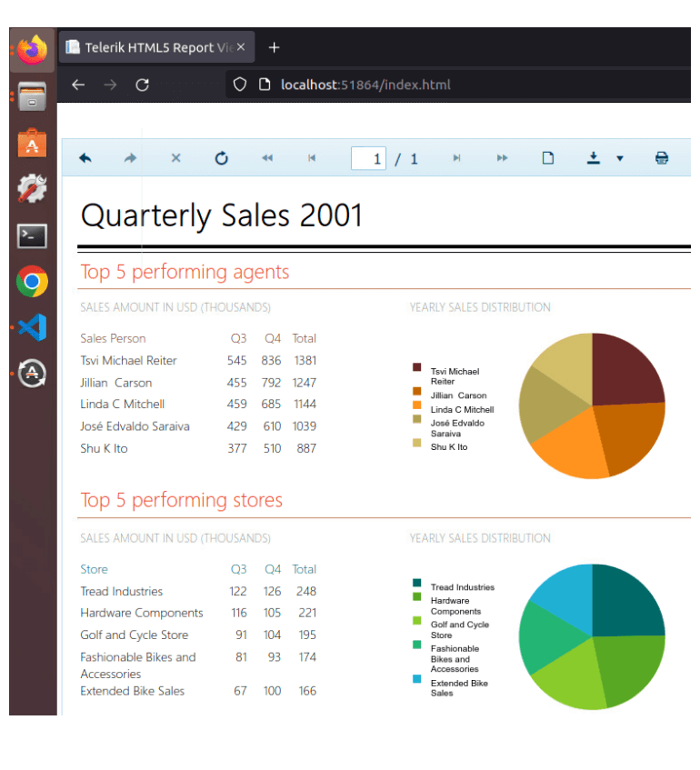Click browser forward arrow button
Viewport: 700px width, 770px height.
point(111,85)
